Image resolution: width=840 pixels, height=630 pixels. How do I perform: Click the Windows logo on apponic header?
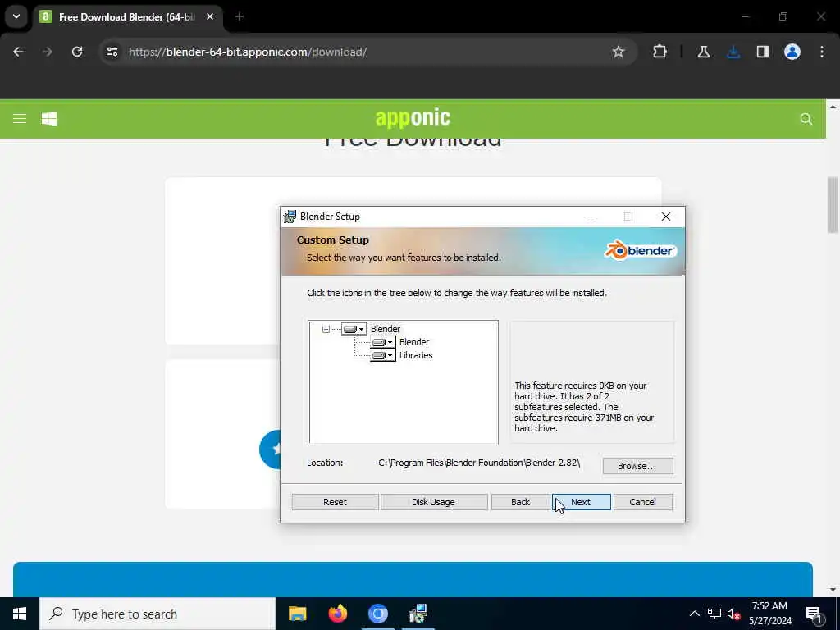pos(49,118)
